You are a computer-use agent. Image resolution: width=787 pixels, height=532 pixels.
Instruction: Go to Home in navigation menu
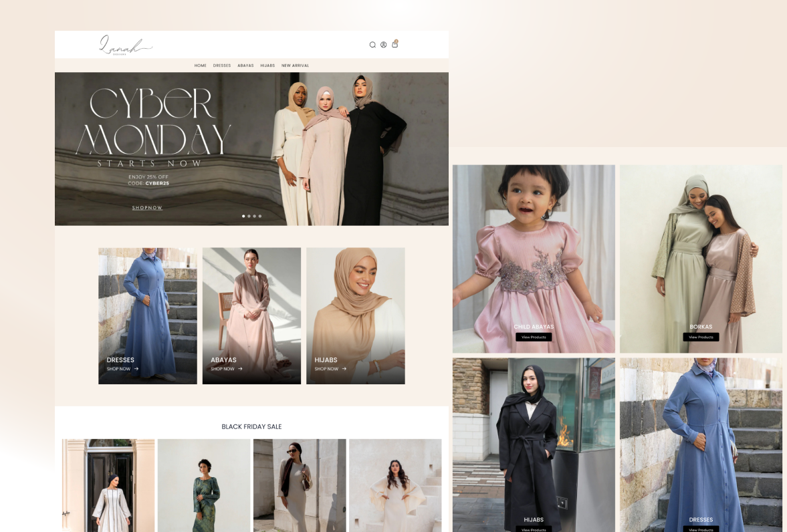point(201,65)
